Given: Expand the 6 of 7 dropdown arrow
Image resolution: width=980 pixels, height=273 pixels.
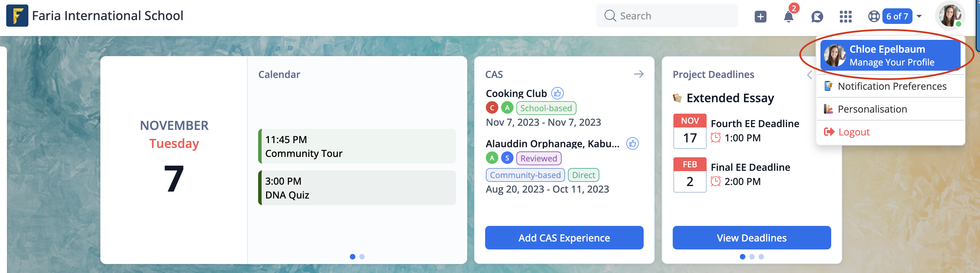Looking at the screenshot, I should (x=919, y=16).
